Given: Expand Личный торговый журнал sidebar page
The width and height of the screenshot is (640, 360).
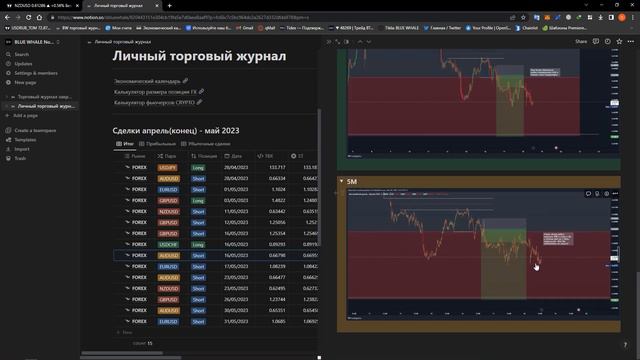Looking at the screenshot, I should click(x=7, y=106).
